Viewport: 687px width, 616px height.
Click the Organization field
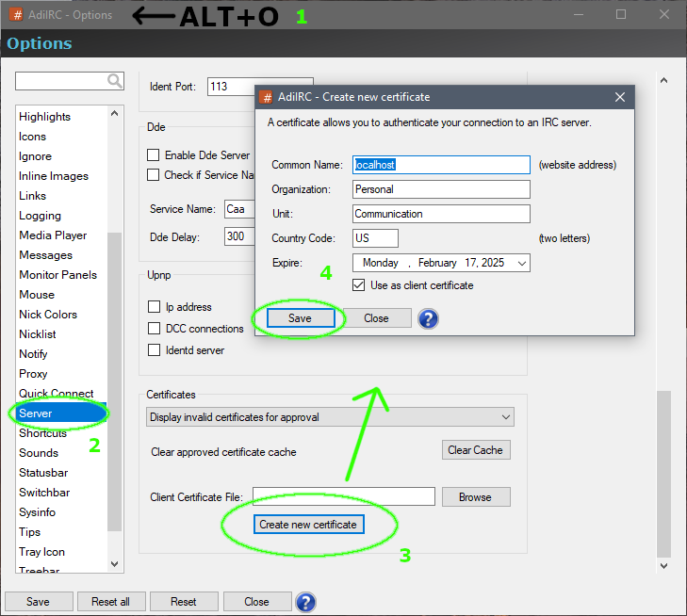tap(441, 189)
